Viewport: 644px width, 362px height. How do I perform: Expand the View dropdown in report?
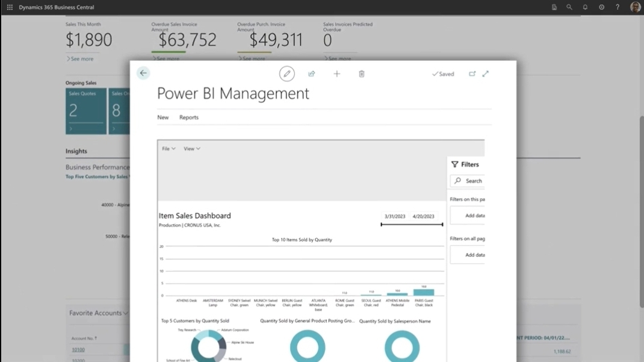tap(192, 149)
